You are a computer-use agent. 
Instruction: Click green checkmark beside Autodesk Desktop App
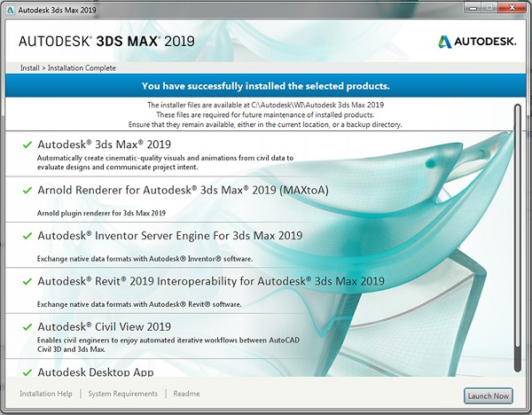click(27, 372)
